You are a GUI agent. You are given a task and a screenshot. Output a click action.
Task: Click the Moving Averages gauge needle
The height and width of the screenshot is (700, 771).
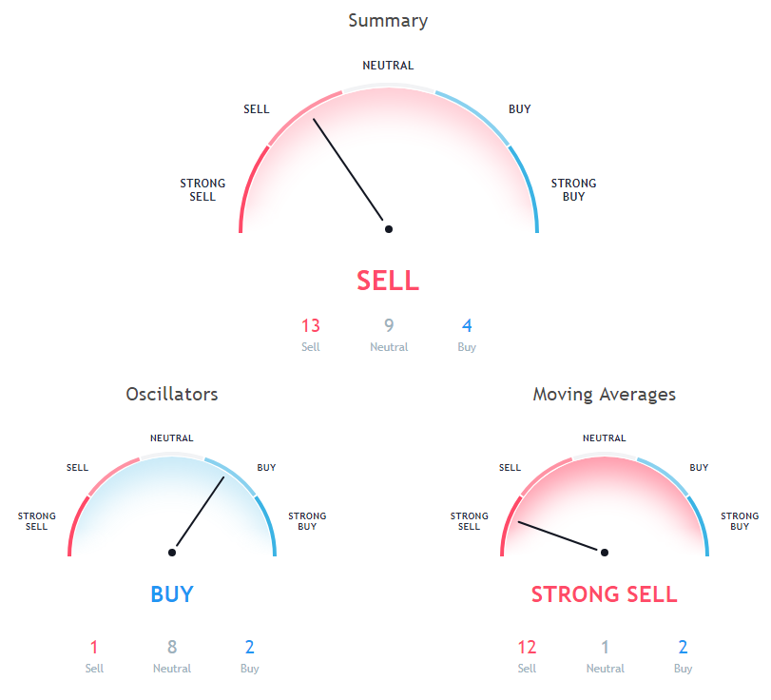pos(561,536)
